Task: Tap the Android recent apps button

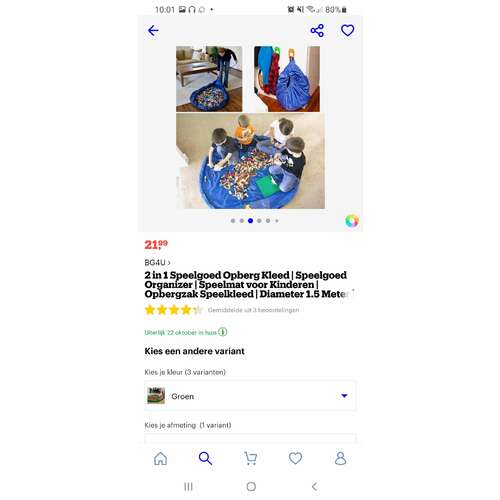Action: click(x=188, y=487)
